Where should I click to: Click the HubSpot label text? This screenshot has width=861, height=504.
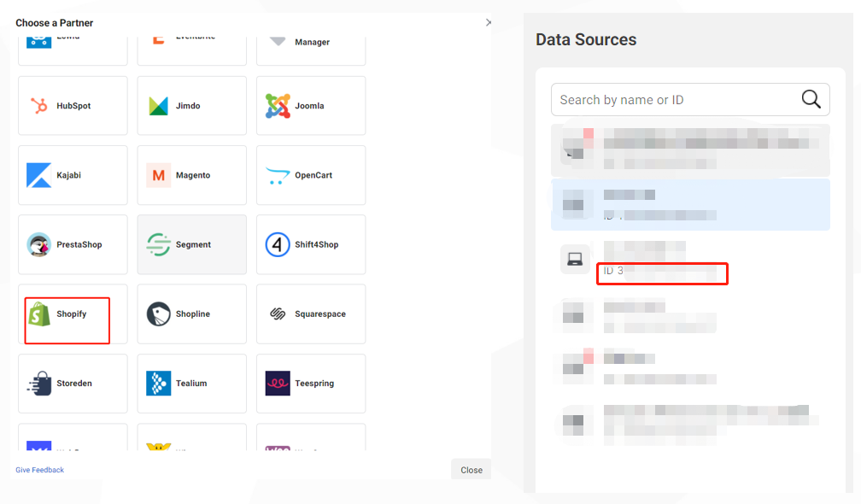(73, 106)
